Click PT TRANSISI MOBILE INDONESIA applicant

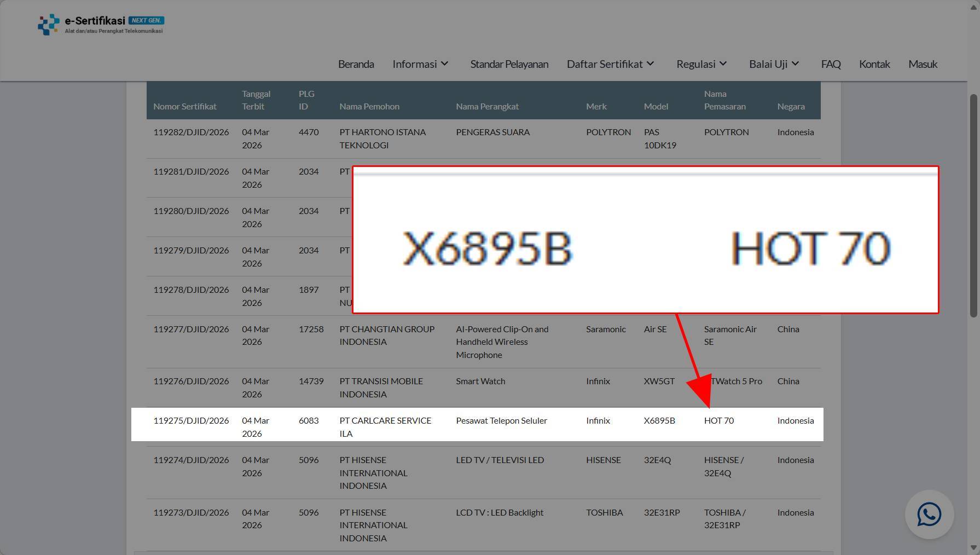[x=381, y=388]
